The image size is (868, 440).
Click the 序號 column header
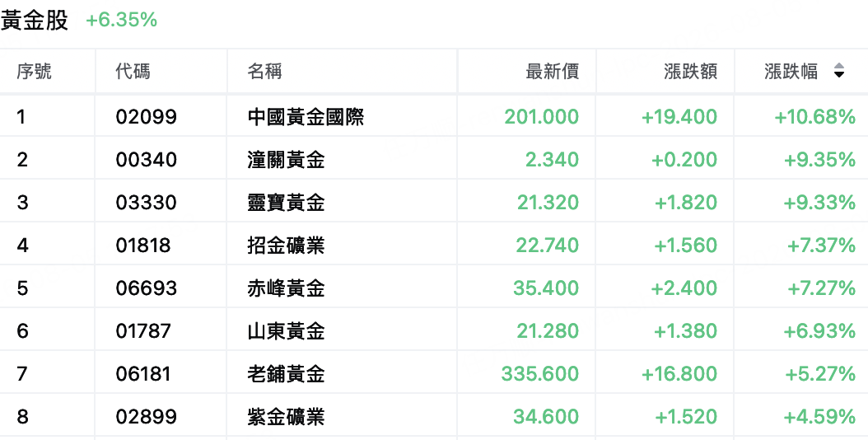[34, 71]
